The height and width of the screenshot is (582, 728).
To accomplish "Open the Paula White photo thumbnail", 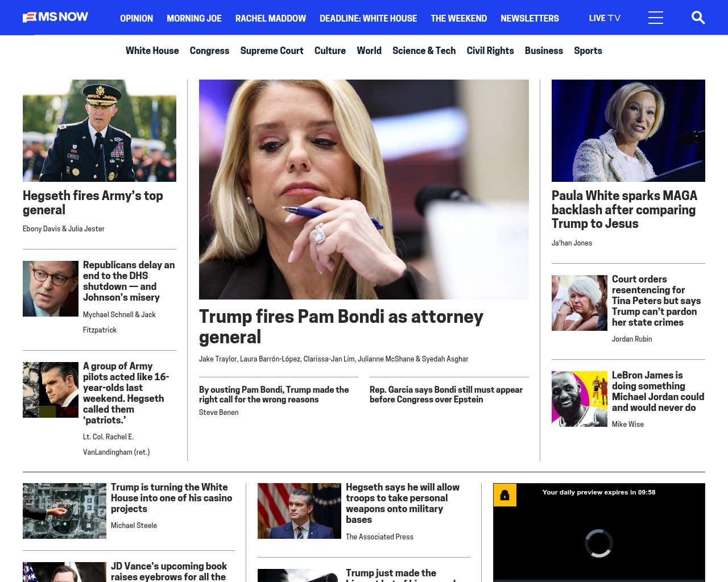I will [x=628, y=131].
